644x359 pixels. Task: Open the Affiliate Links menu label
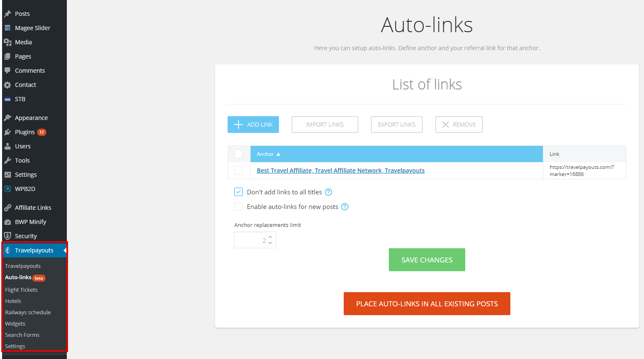click(x=33, y=208)
